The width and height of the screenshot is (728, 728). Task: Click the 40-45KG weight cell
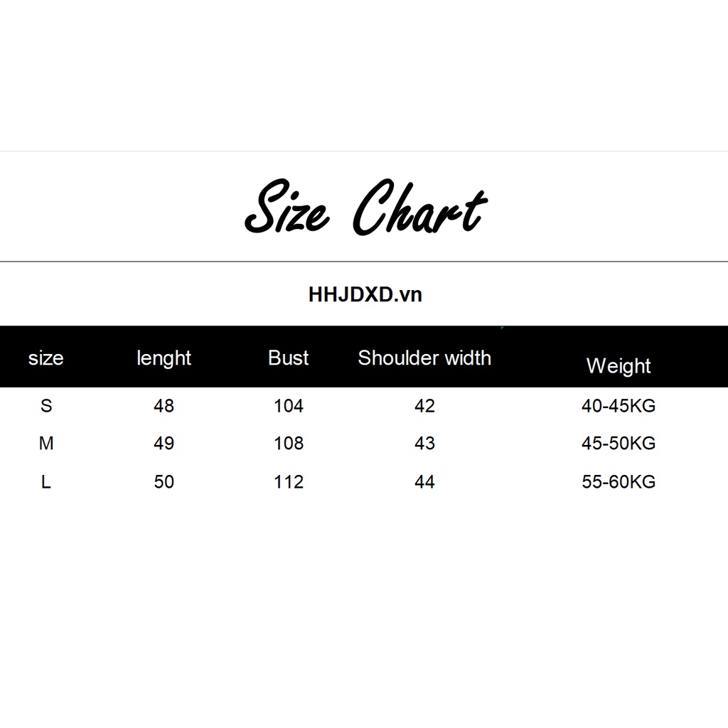click(x=618, y=406)
